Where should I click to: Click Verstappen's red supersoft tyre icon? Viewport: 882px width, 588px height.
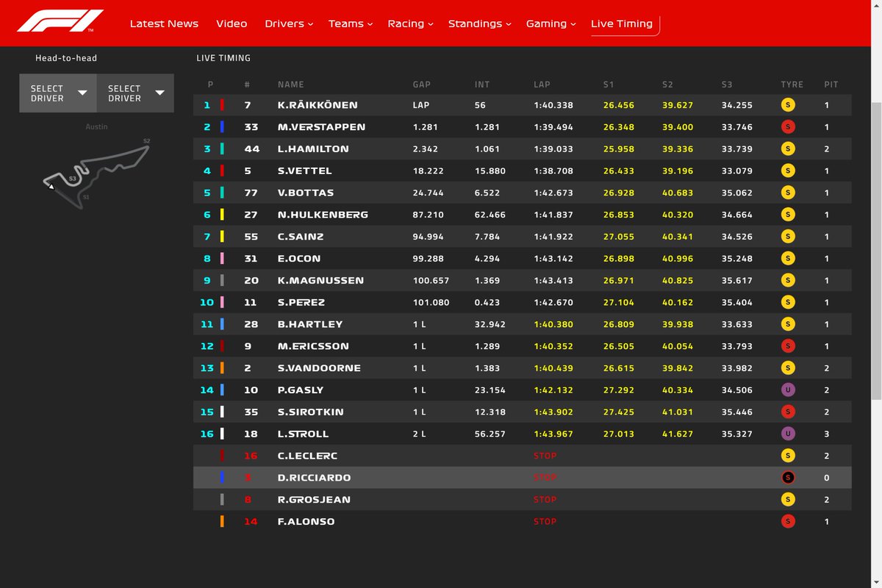point(788,127)
